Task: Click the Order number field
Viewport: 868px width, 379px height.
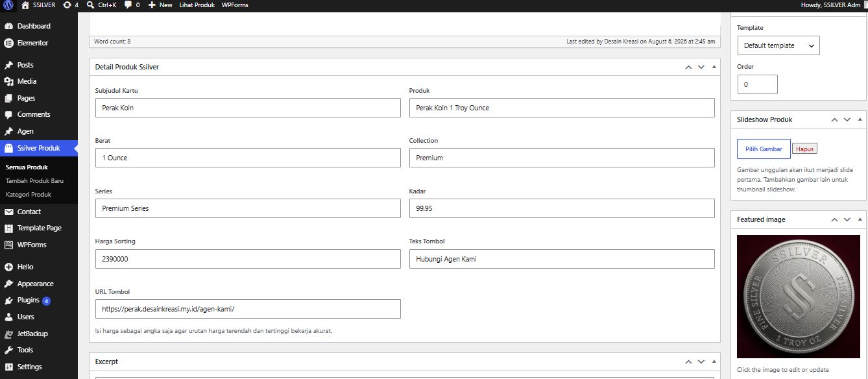Action: (757, 84)
